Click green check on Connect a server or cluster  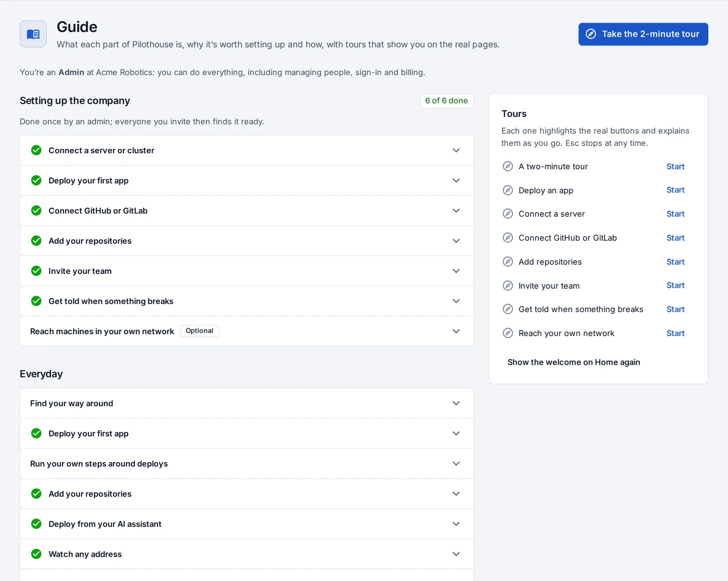tap(36, 150)
